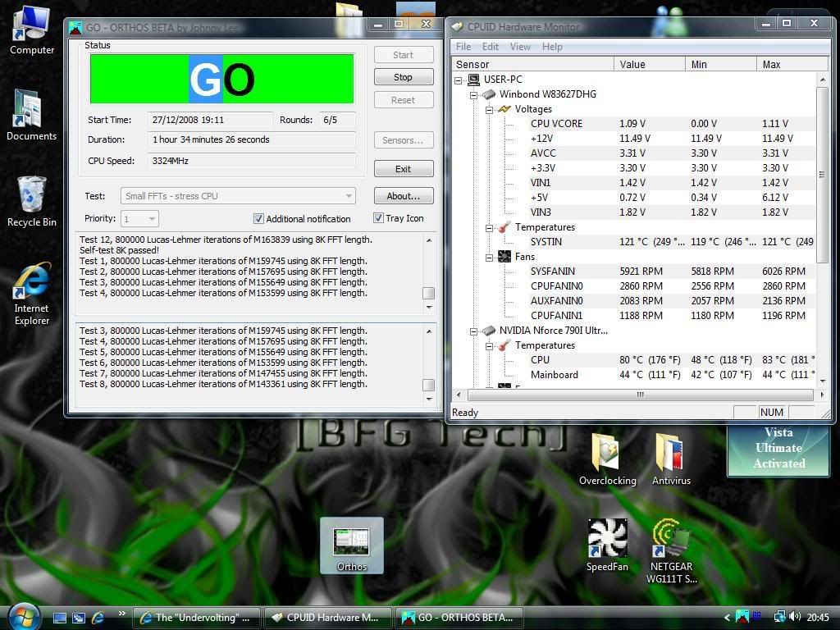Click the Fans category icon
Image resolution: width=840 pixels, height=630 pixels.
coord(504,257)
